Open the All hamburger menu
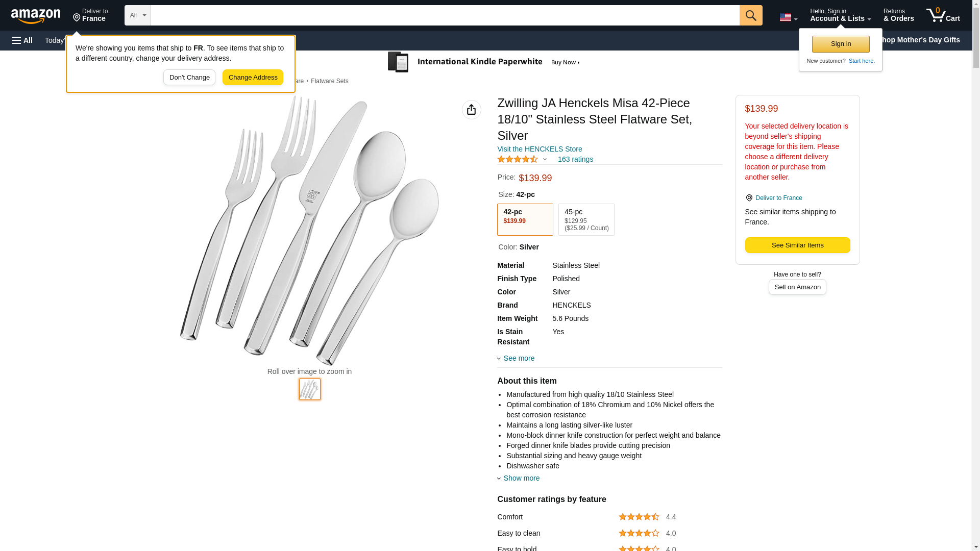Image resolution: width=980 pixels, height=551 pixels. (22, 40)
